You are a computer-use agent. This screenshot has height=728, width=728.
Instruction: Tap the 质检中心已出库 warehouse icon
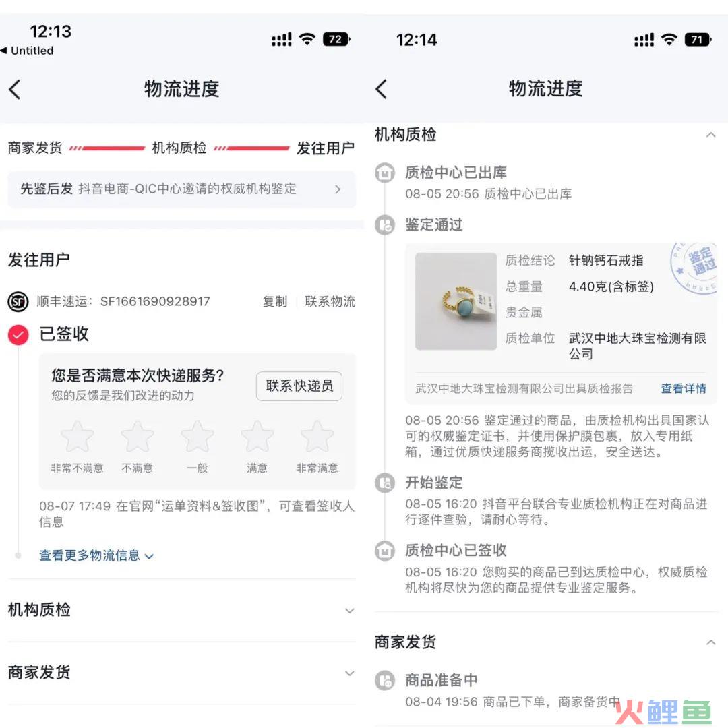click(385, 173)
